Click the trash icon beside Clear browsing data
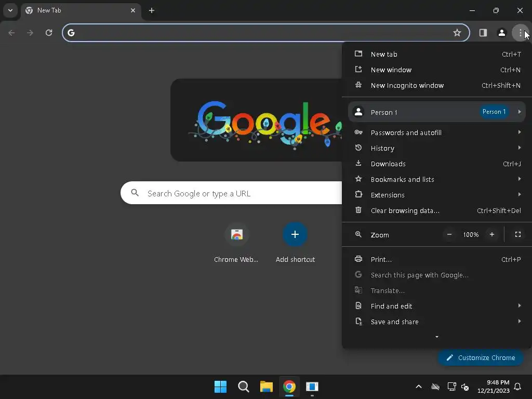Viewport: 532px width, 399px height. pyautogui.click(x=358, y=210)
